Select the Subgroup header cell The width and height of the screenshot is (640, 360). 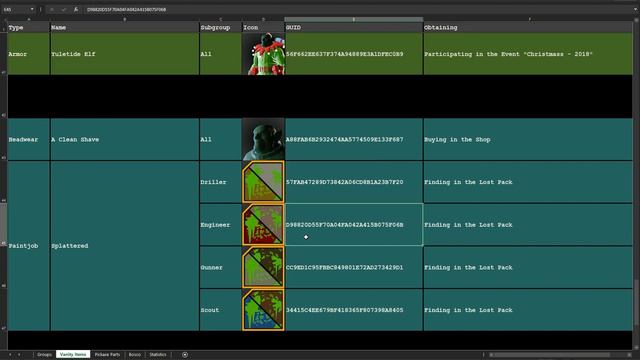(220, 27)
